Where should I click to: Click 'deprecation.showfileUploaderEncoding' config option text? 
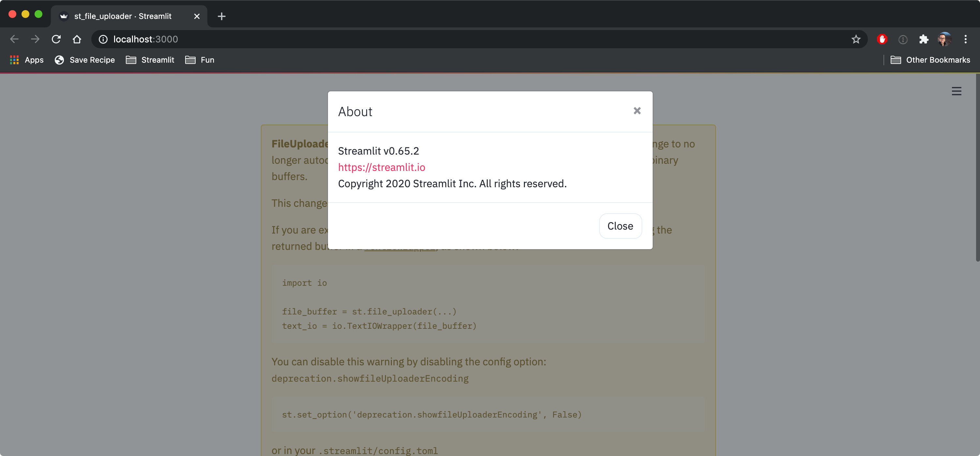click(370, 378)
